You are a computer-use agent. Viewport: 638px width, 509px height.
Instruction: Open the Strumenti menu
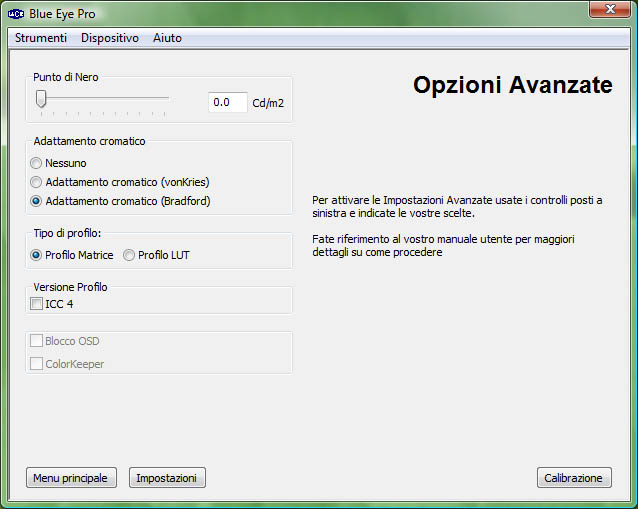[x=41, y=38]
